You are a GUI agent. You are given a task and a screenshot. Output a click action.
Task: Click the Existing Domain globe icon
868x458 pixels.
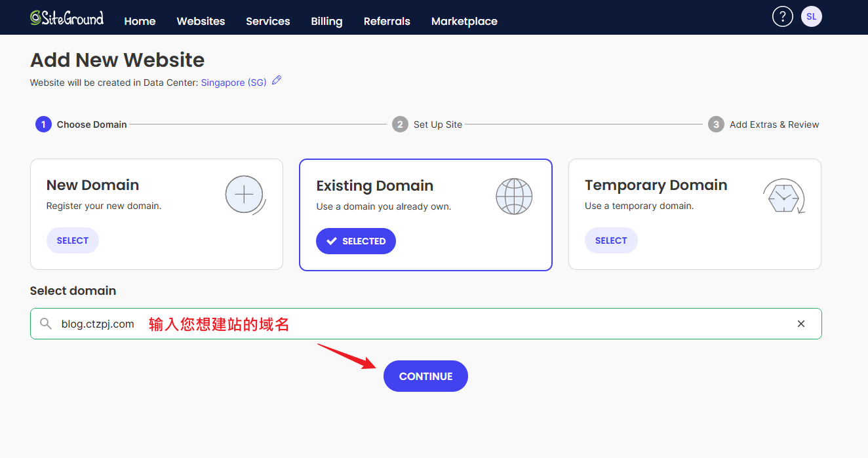pyautogui.click(x=514, y=196)
